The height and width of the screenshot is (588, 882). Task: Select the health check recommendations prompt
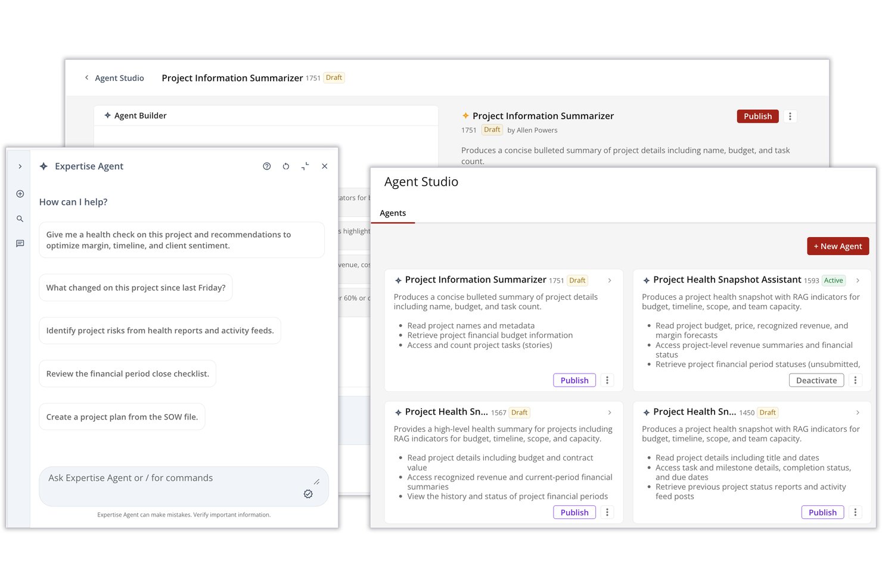click(182, 240)
